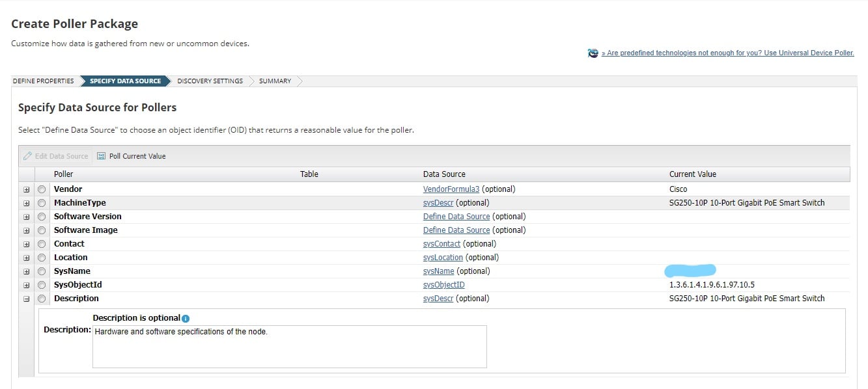The image size is (868, 389).
Task: Select the Software Version radio button
Action: pyautogui.click(x=42, y=217)
